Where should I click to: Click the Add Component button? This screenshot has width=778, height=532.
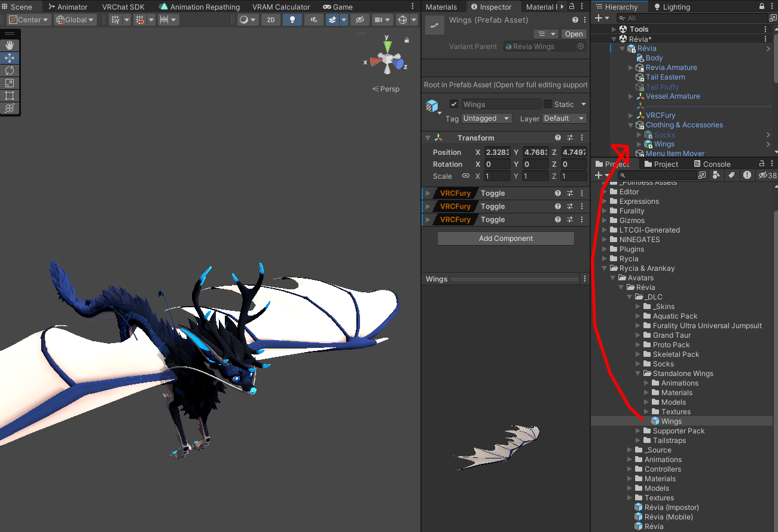[x=506, y=239]
